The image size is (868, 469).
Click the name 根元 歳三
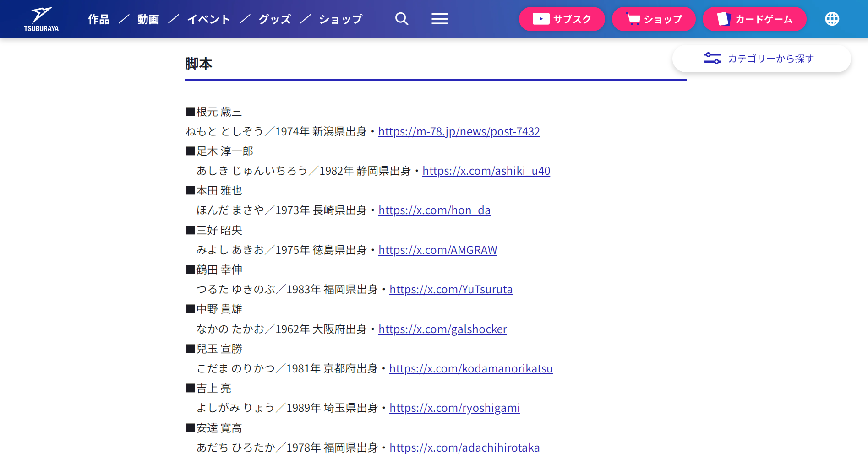pos(219,112)
